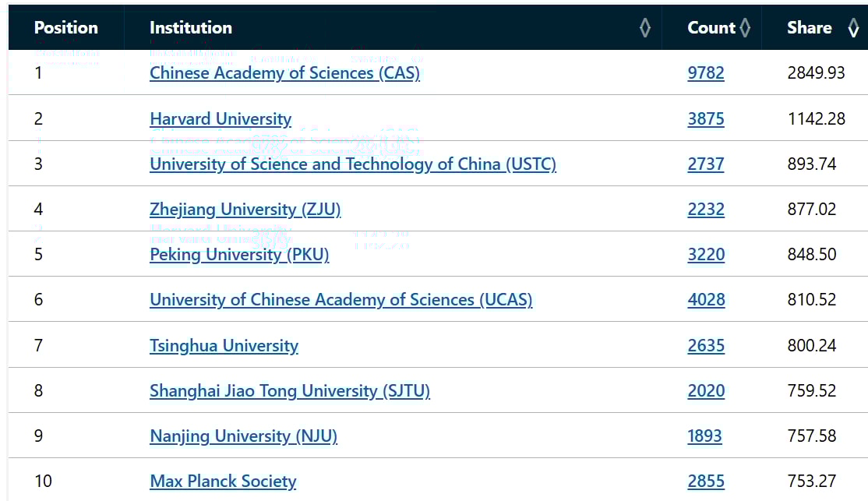Open Tsinghua University link
Screen dimensions: 868x501
pyautogui.click(x=224, y=346)
